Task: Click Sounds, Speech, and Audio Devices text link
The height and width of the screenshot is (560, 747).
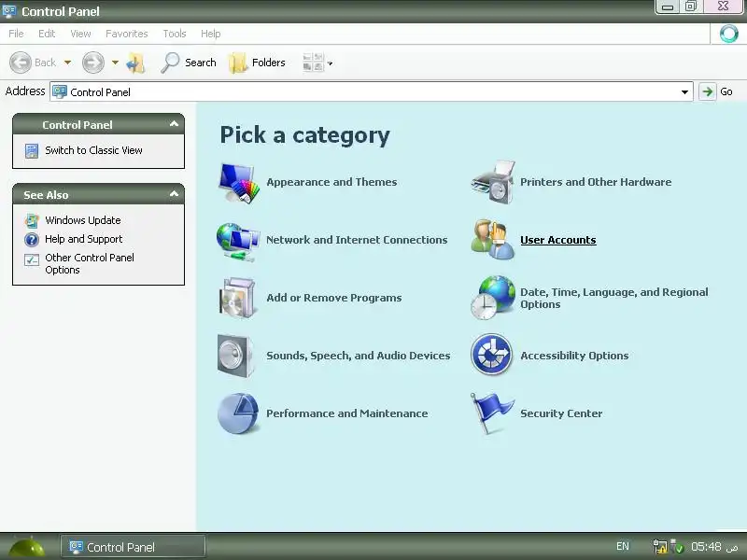Action: pyautogui.click(x=359, y=356)
